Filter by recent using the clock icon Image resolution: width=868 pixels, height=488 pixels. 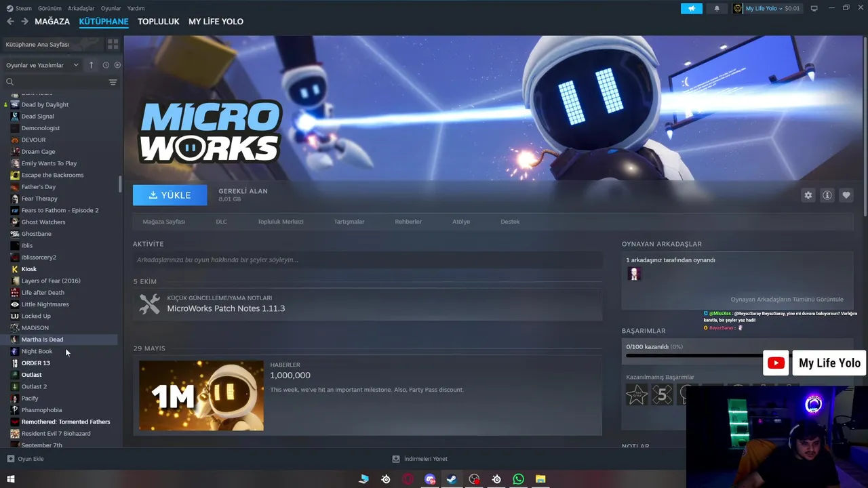106,65
